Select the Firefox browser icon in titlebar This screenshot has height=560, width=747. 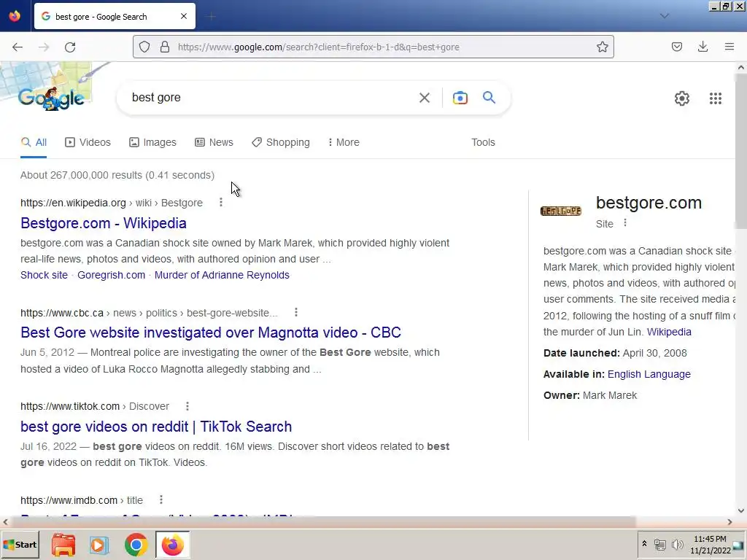(15, 16)
